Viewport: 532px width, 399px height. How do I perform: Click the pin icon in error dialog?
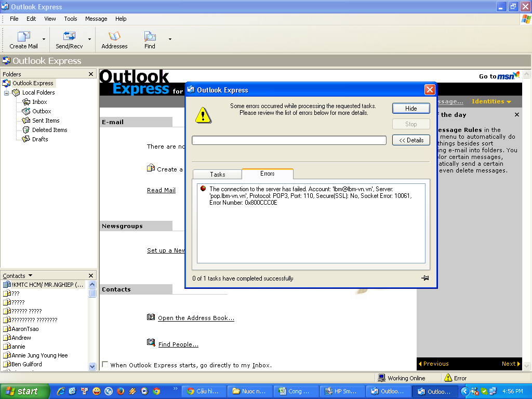pos(425,278)
